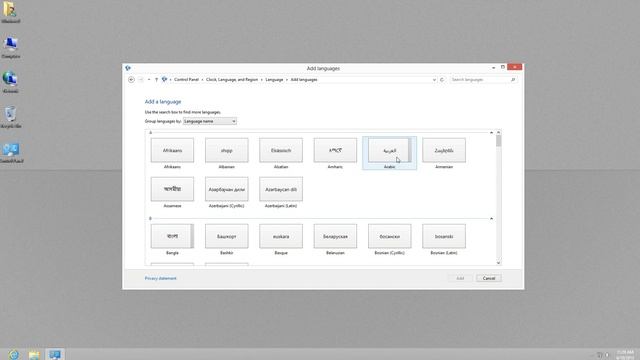Click the search magnifier icon
The height and width of the screenshot is (360, 640).
click(x=513, y=80)
